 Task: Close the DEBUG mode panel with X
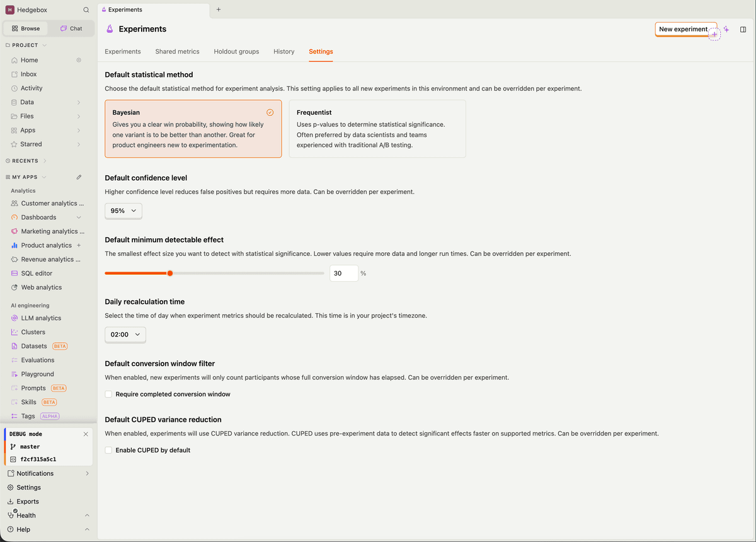click(x=86, y=434)
